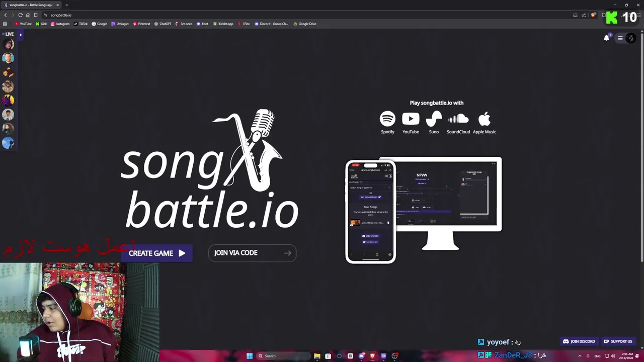Open the Google bookmark
The height and width of the screenshot is (362, 644).
tap(99, 24)
